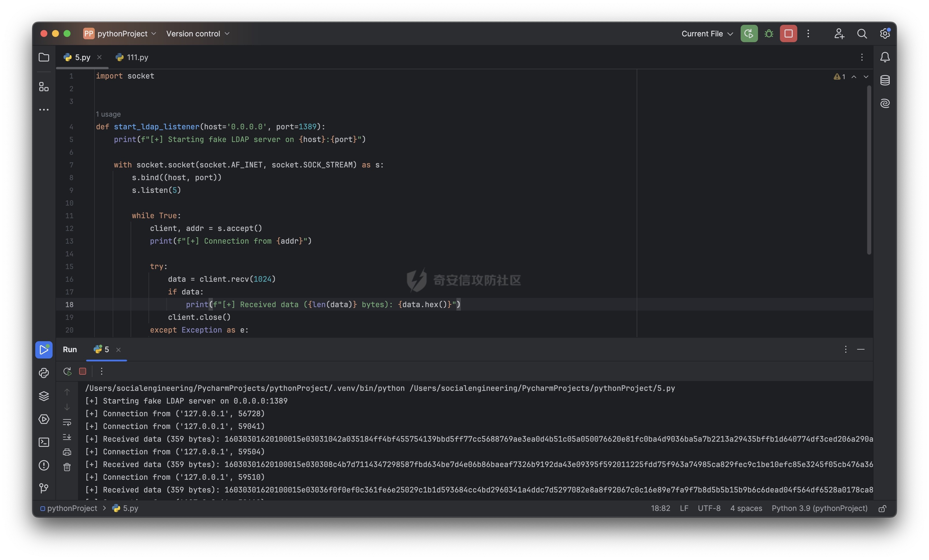Open the Python Packages layers icon

[x=44, y=396]
